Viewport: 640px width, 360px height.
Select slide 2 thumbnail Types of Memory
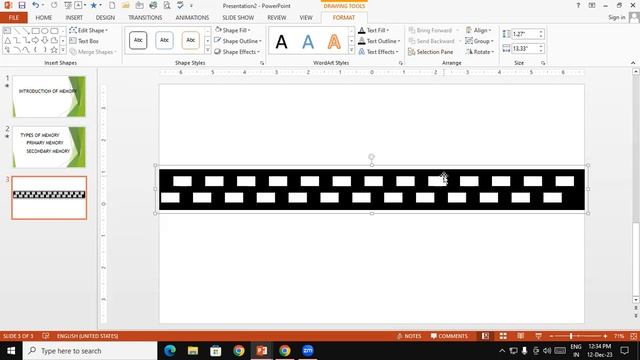coord(49,147)
